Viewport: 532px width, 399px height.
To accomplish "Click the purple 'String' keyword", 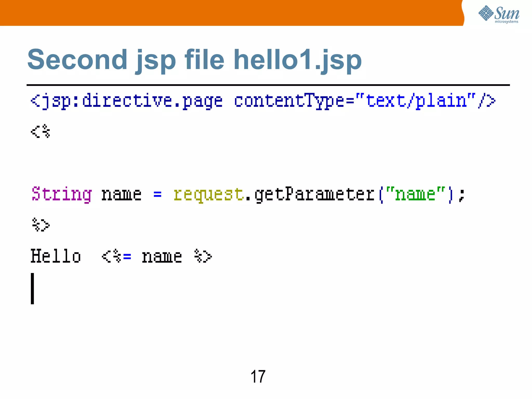I will click(x=62, y=194).
